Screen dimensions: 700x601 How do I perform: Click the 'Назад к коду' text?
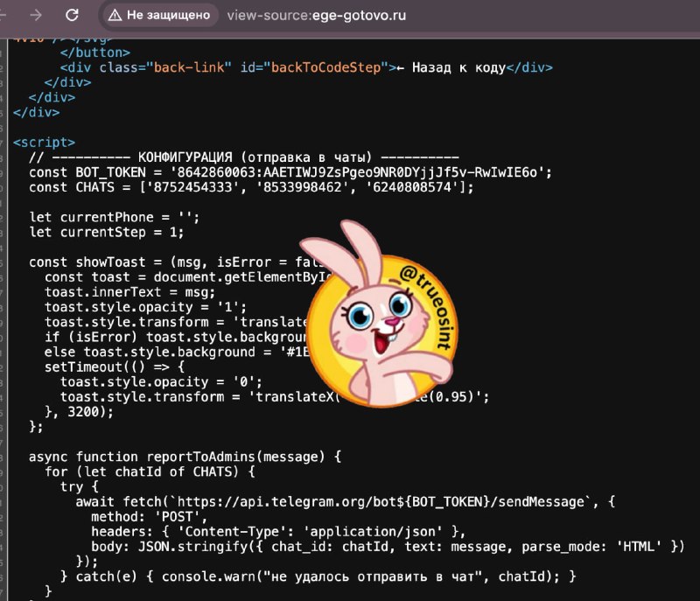pos(458,67)
